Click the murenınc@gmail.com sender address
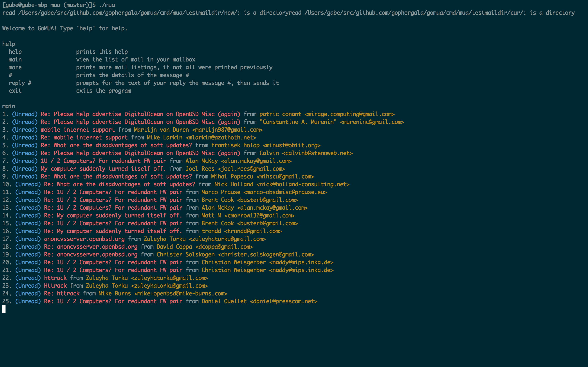The width and height of the screenshot is (588, 367). pos(372,122)
